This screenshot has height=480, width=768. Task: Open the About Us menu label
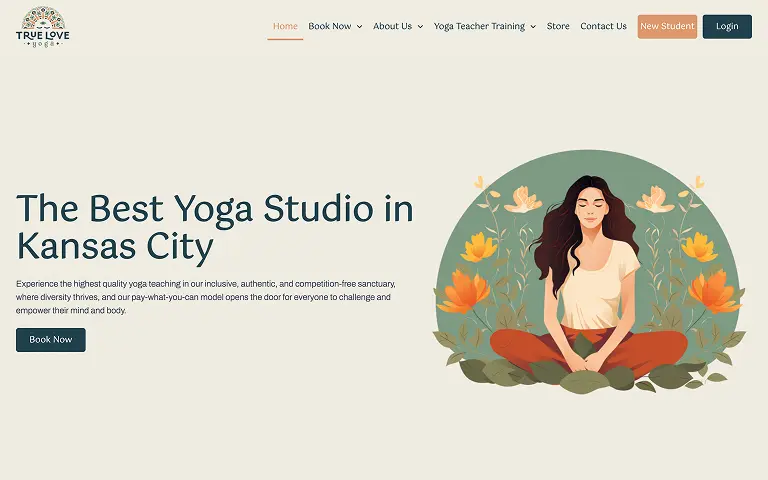tap(392, 26)
